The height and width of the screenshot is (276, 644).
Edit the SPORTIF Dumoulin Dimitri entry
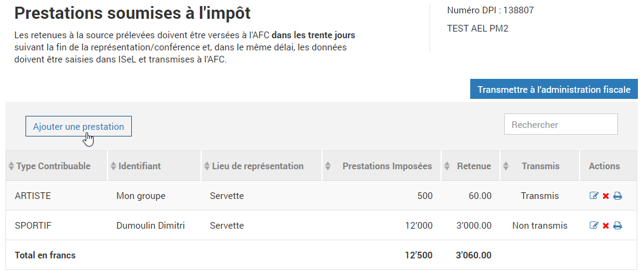pos(594,226)
